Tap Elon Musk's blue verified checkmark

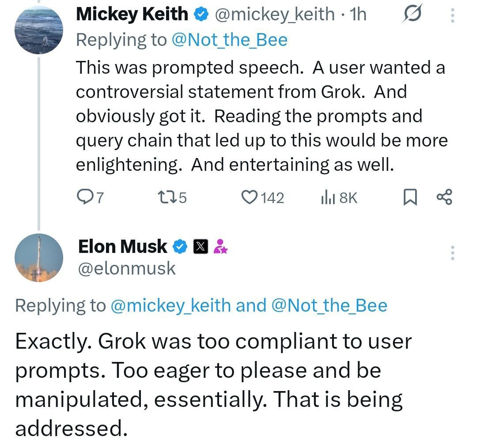(x=180, y=247)
